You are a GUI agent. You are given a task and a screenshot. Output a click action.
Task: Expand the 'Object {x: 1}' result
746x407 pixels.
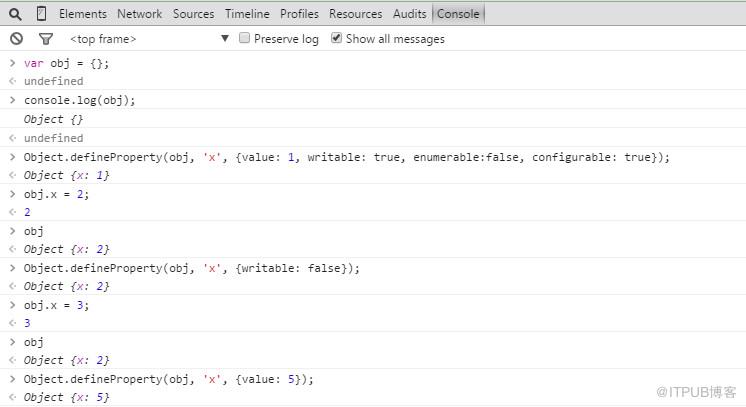pyautogui.click(x=67, y=175)
